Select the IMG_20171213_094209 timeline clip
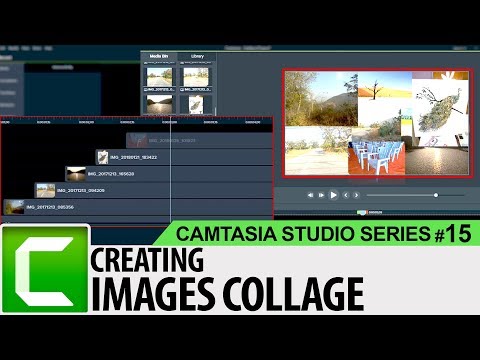The height and width of the screenshot is (360, 480). coord(154,190)
